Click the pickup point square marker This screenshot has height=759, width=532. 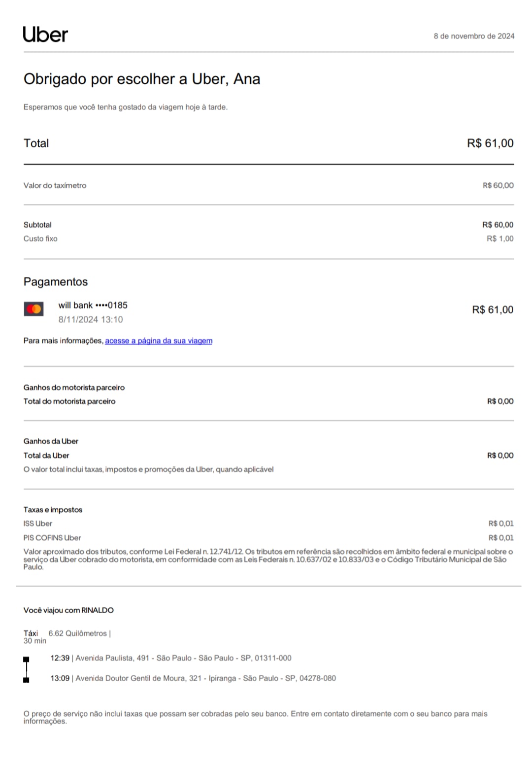pos(26,659)
